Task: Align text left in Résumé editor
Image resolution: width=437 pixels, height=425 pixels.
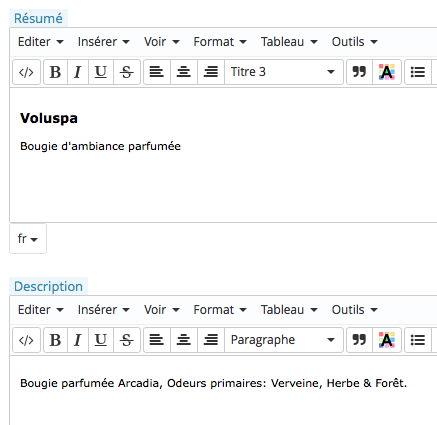Action: (x=157, y=72)
